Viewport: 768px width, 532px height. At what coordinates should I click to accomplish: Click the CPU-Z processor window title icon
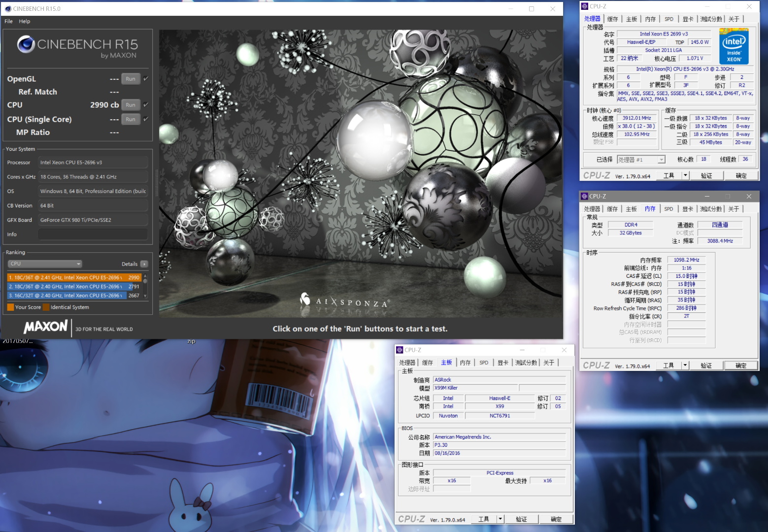(585, 6)
